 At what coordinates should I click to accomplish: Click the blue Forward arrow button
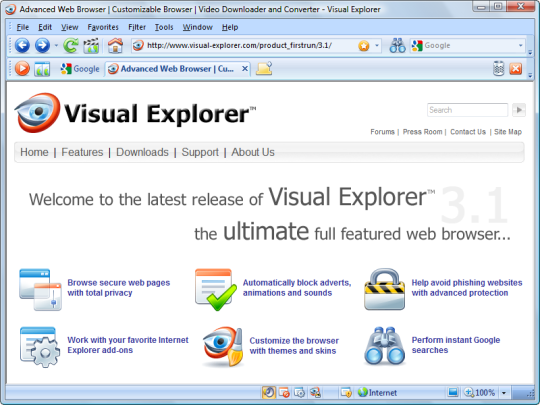click(42, 45)
